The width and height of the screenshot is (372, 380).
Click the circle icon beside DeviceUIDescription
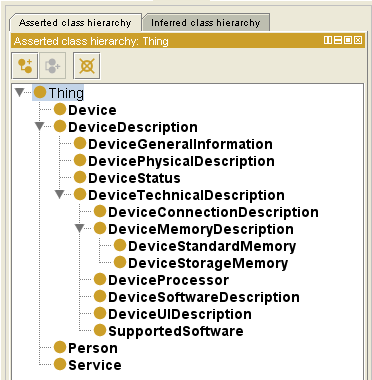[x=100, y=313]
